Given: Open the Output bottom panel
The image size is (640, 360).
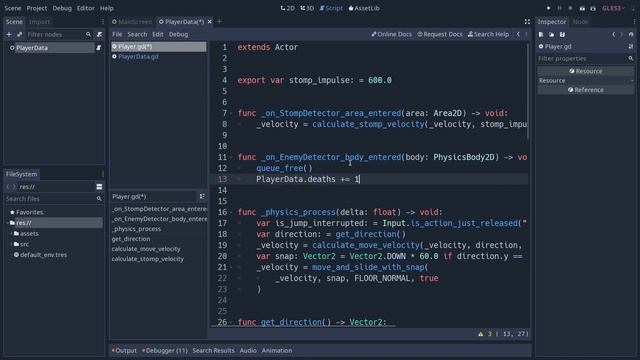Looking at the screenshot, I should tap(125, 351).
